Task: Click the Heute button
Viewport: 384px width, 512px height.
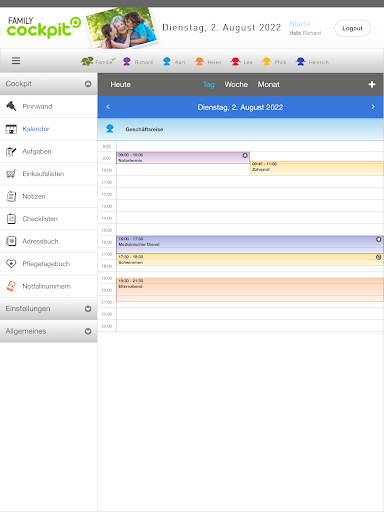Action: coord(120,84)
